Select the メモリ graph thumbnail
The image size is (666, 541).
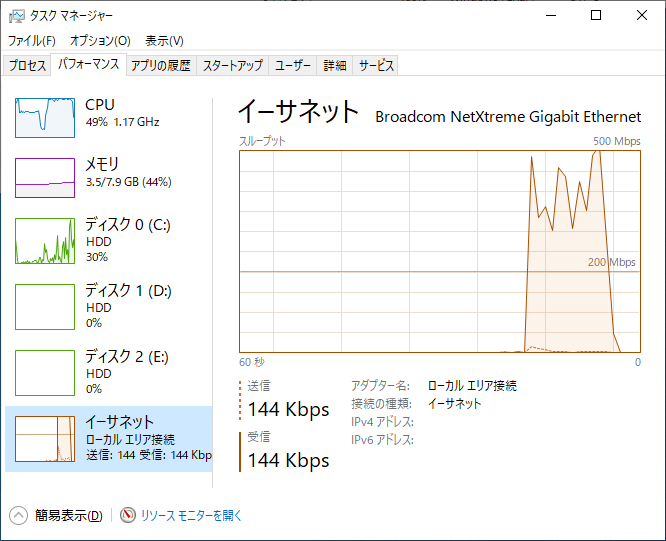click(45, 178)
